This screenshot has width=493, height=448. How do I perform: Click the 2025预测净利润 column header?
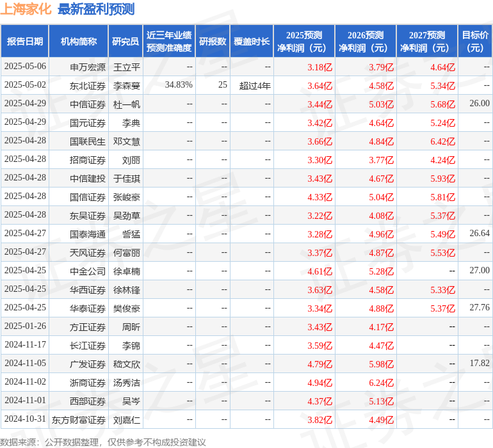(x=304, y=42)
